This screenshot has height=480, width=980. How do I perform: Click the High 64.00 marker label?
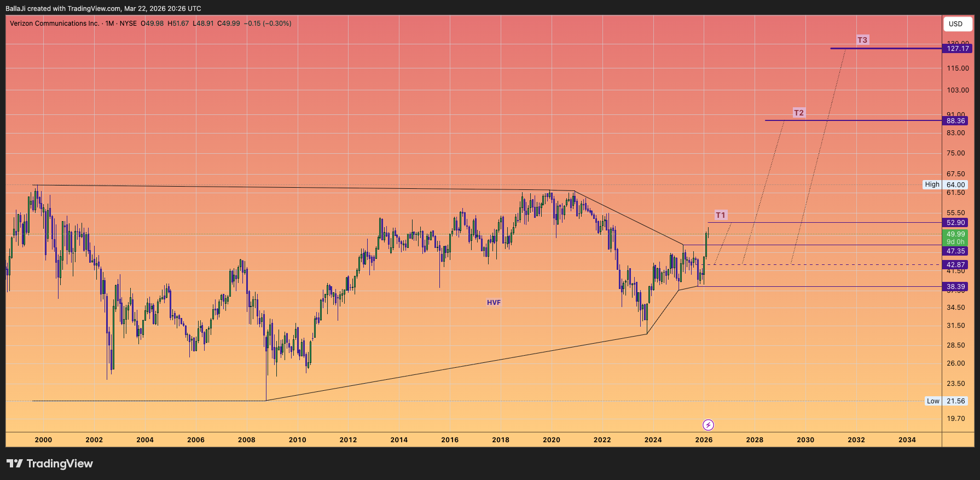pyautogui.click(x=945, y=185)
